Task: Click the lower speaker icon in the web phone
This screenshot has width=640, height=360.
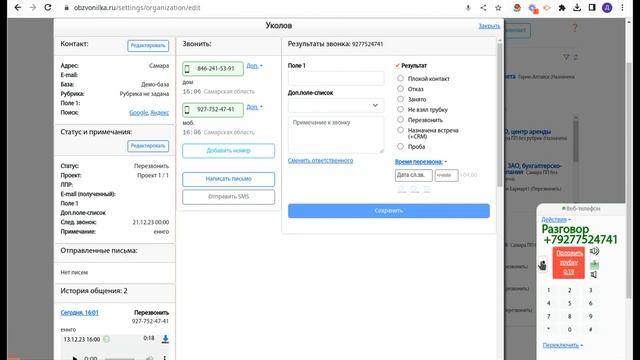Action: pos(594,275)
